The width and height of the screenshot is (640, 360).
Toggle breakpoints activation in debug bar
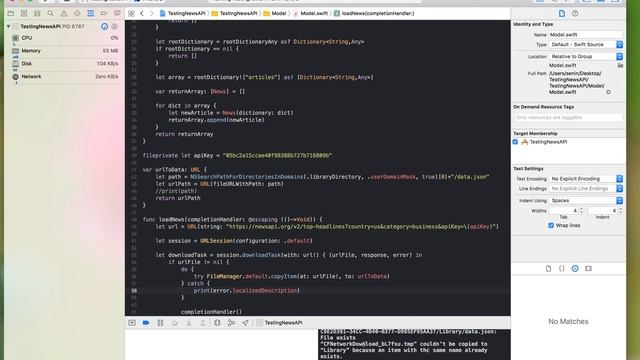(146, 323)
